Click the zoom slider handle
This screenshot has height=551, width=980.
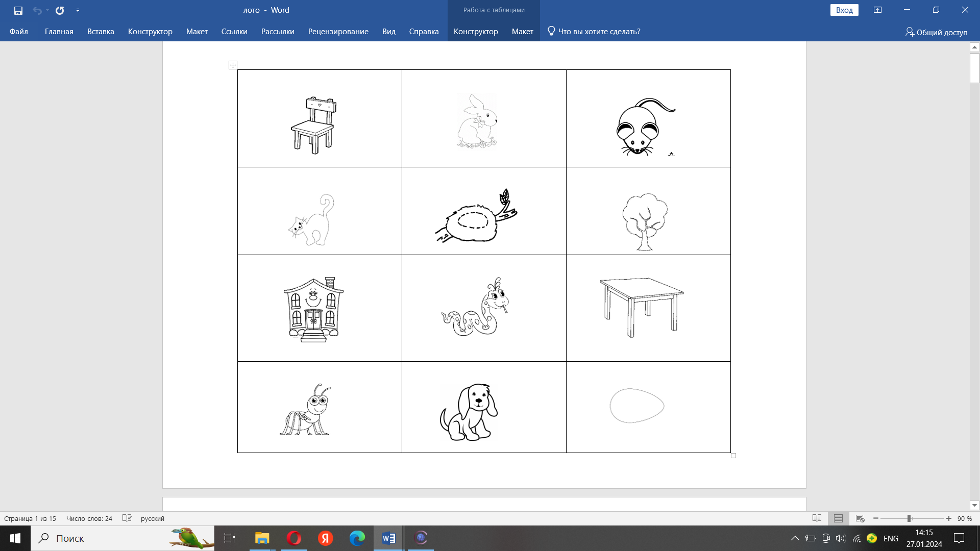(x=909, y=518)
